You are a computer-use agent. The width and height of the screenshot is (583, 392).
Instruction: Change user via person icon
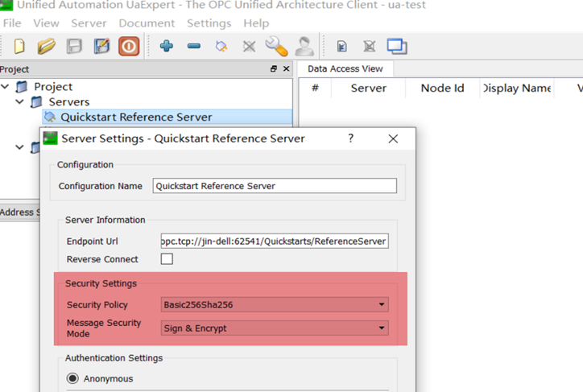coord(304,46)
